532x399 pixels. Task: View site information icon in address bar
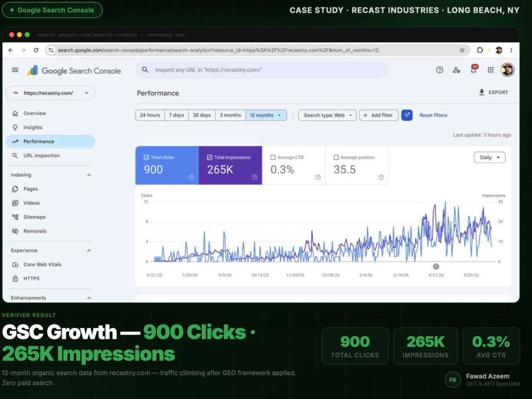point(51,50)
